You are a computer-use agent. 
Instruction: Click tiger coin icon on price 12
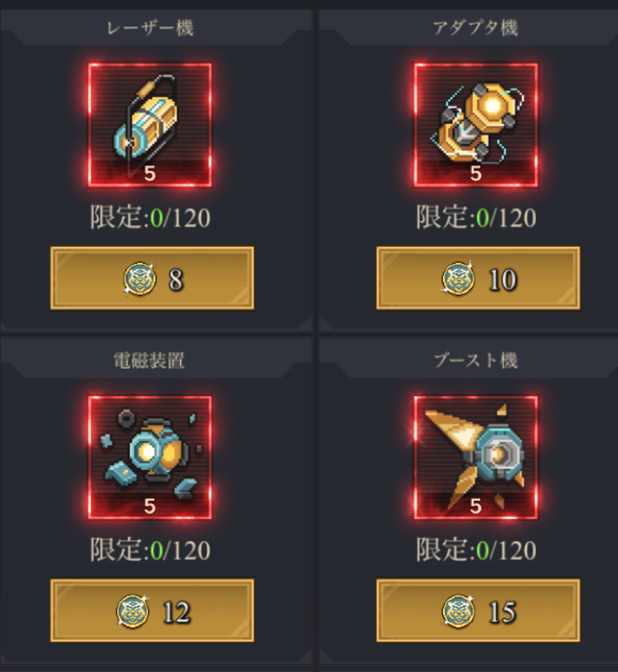(x=132, y=611)
